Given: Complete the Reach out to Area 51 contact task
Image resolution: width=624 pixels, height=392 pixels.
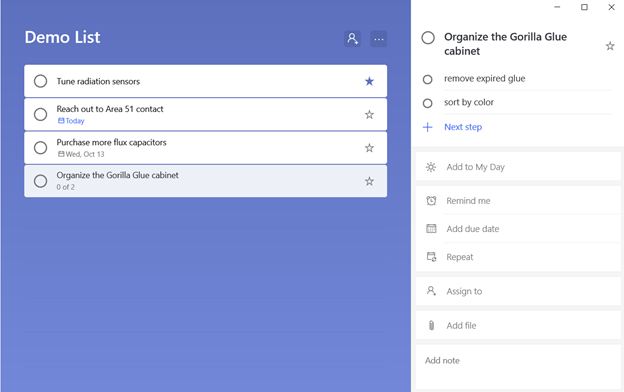Looking at the screenshot, I should click(x=40, y=115).
